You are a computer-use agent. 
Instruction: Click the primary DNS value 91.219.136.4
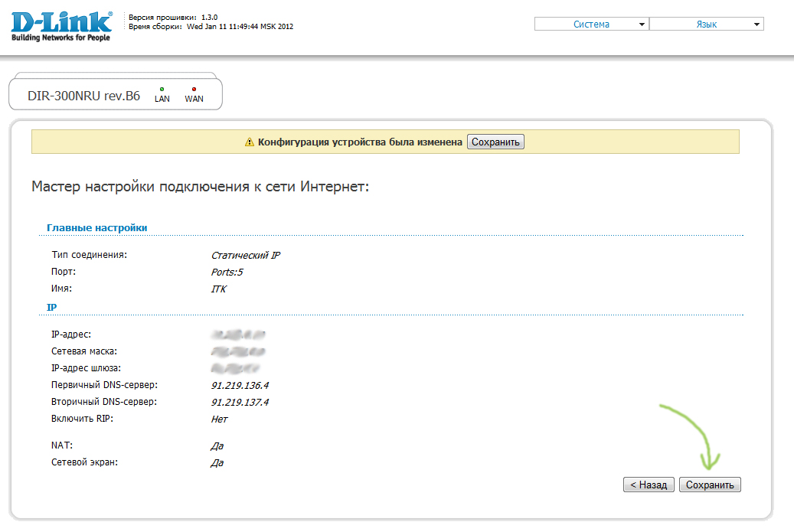tap(240, 386)
